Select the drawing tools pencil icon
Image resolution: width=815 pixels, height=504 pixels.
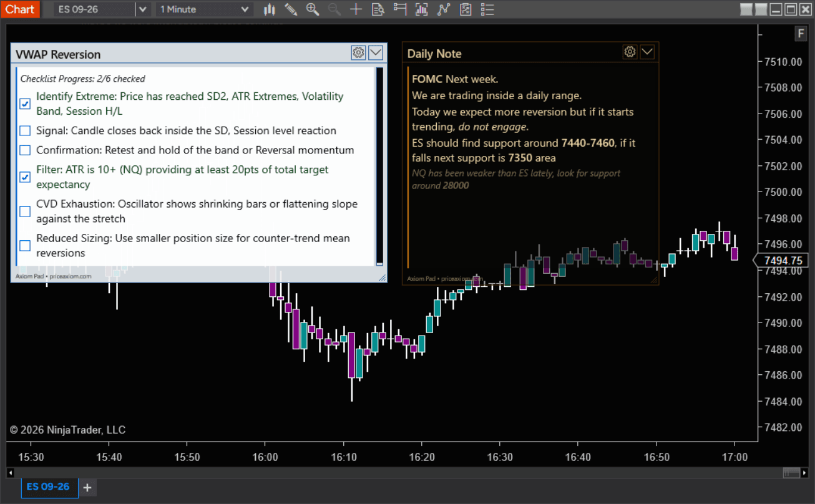(x=291, y=9)
